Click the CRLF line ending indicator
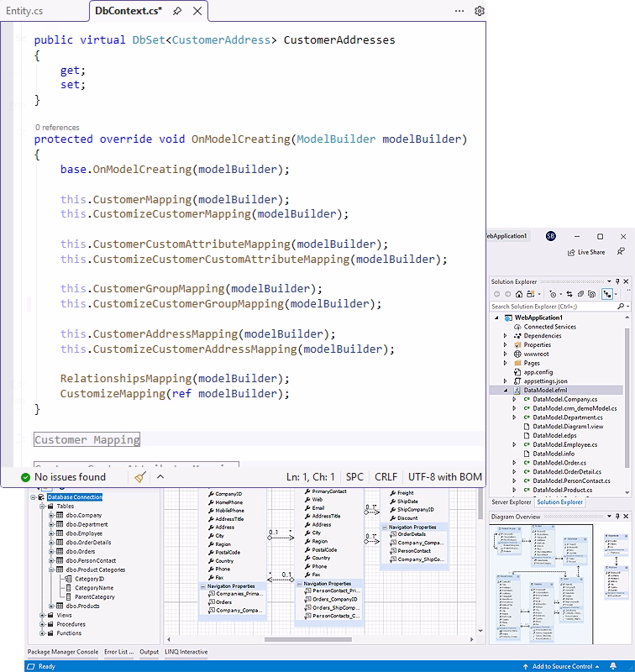635x672 pixels. [386, 477]
